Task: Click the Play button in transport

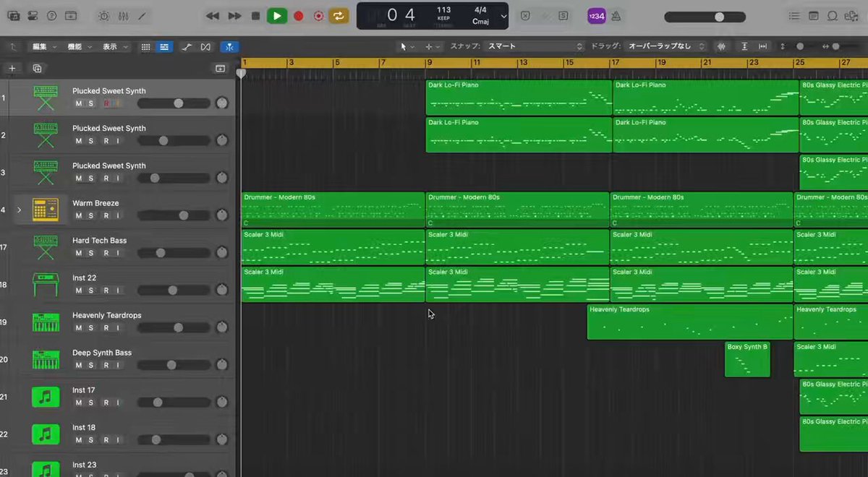Action: (277, 15)
